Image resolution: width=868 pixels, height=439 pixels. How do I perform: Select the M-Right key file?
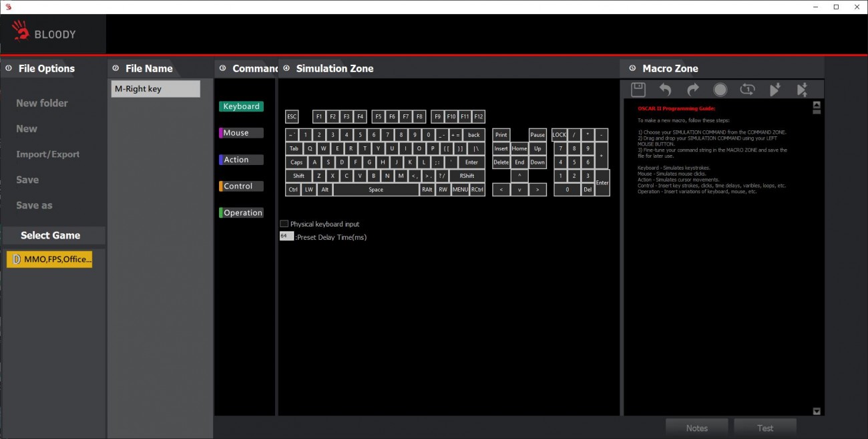156,89
